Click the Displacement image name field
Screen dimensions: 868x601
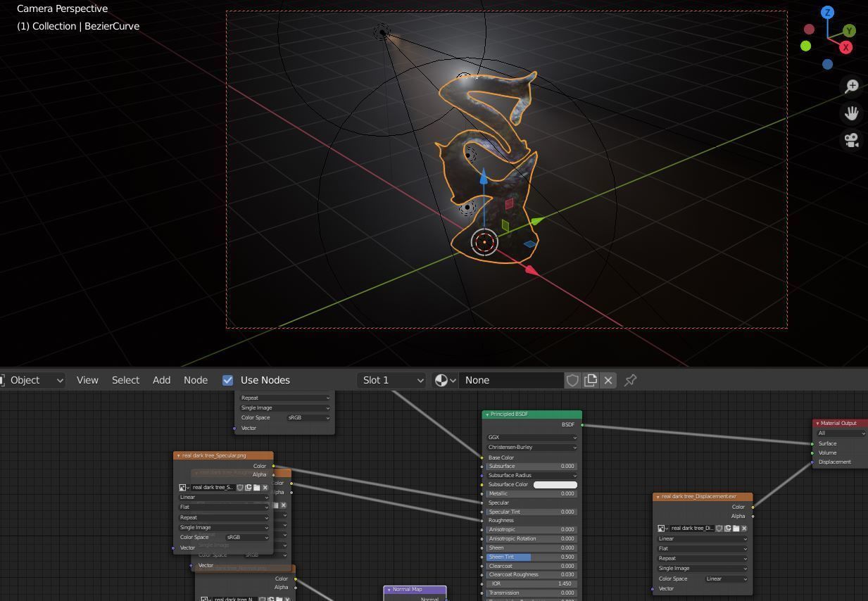click(x=691, y=528)
